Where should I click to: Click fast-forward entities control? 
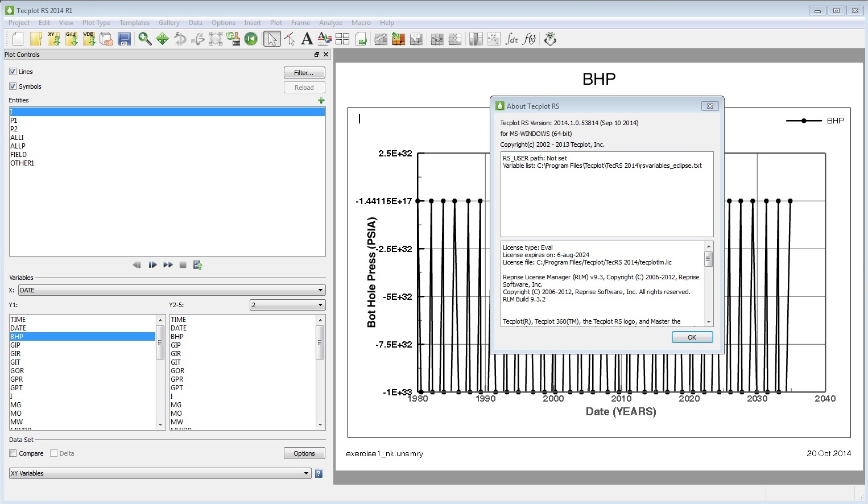(168, 265)
